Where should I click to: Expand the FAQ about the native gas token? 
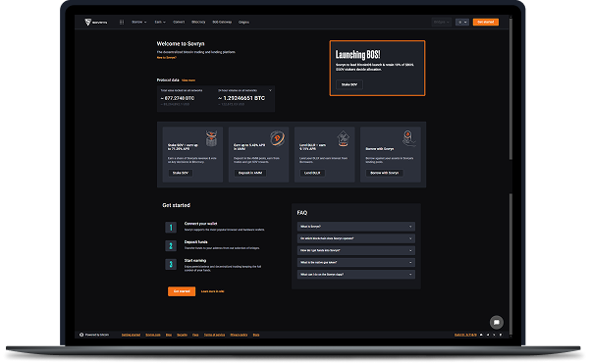click(x=356, y=262)
